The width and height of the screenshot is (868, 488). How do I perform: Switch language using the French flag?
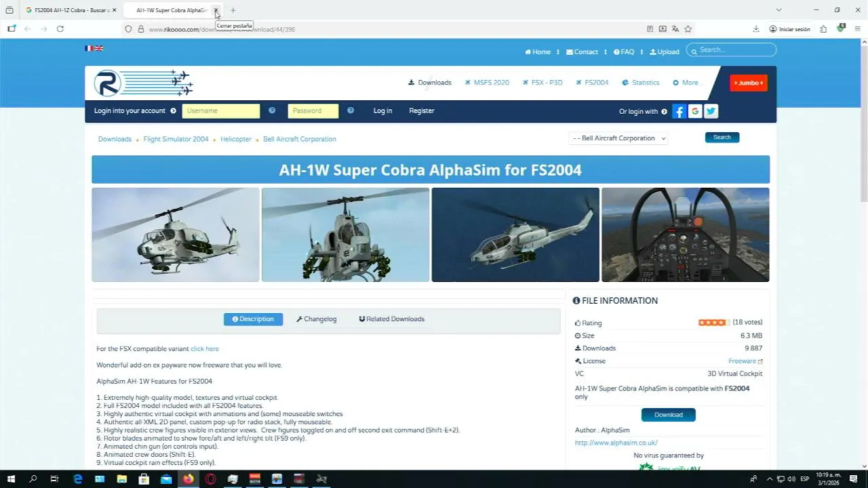click(89, 49)
